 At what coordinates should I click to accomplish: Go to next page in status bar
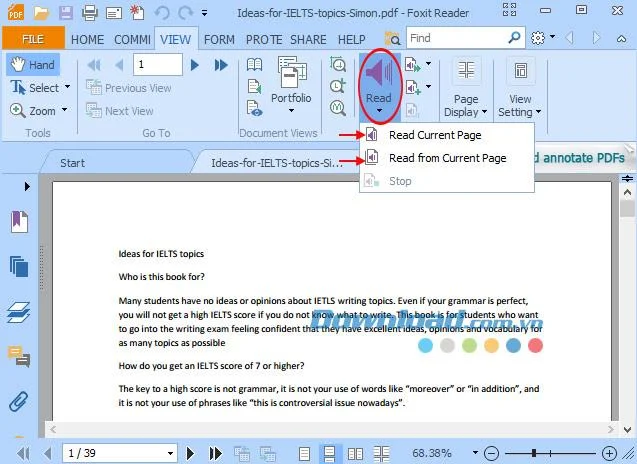coord(190,453)
